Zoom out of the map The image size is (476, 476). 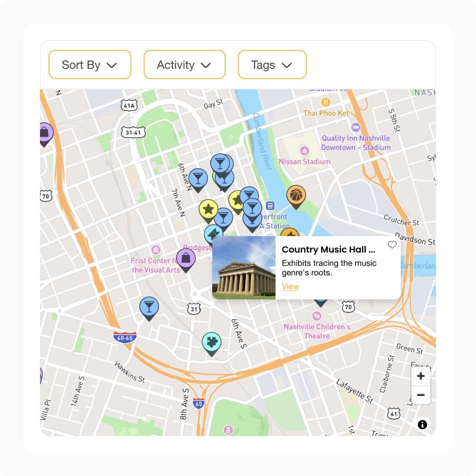[x=421, y=395]
